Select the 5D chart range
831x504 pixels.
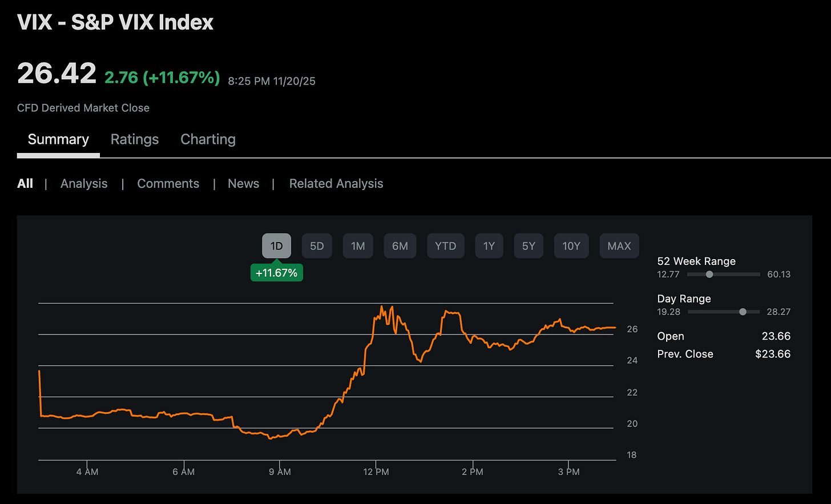(x=317, y=246)
